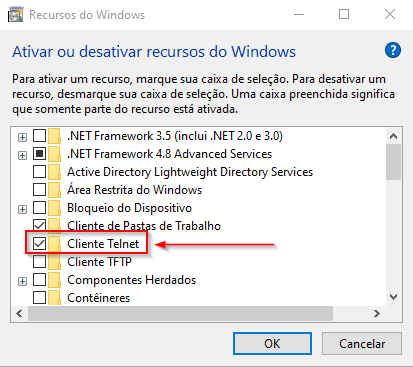Click the Cancelar button

362,344
